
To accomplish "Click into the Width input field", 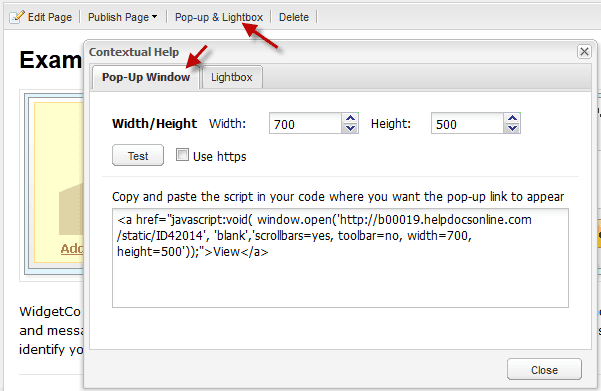I will click(305, 123).
